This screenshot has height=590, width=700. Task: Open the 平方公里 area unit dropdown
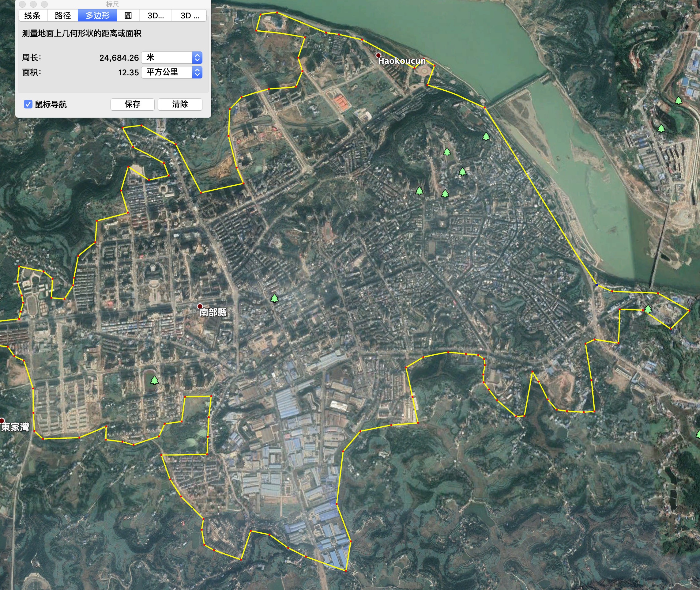pos(172,72)
